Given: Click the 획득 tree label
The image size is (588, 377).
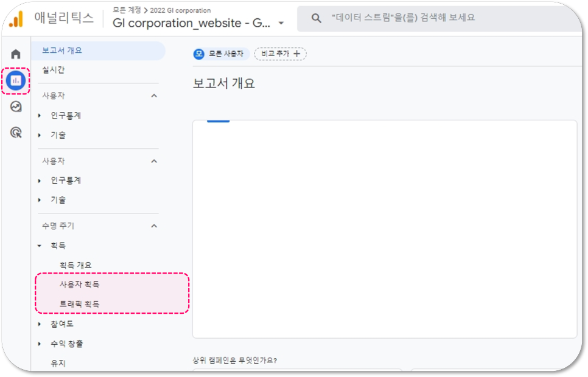Looking at the screenshot, I should point(58,246).
